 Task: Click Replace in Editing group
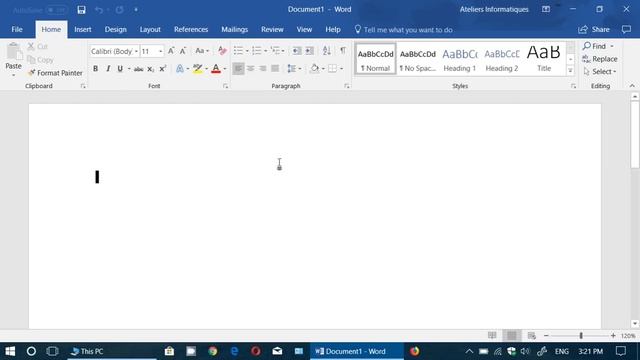click(x=600, y=59)
